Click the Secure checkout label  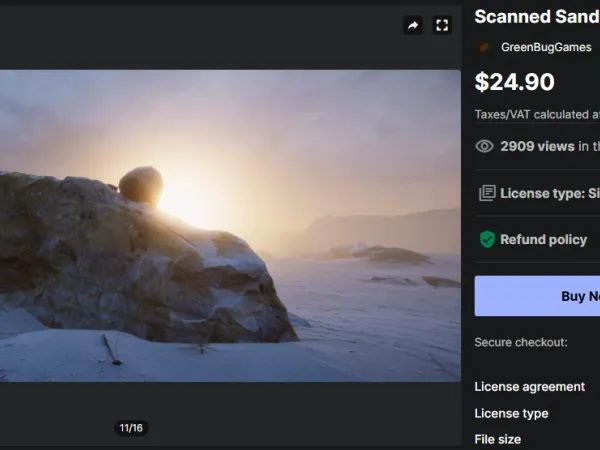point(520,342)
